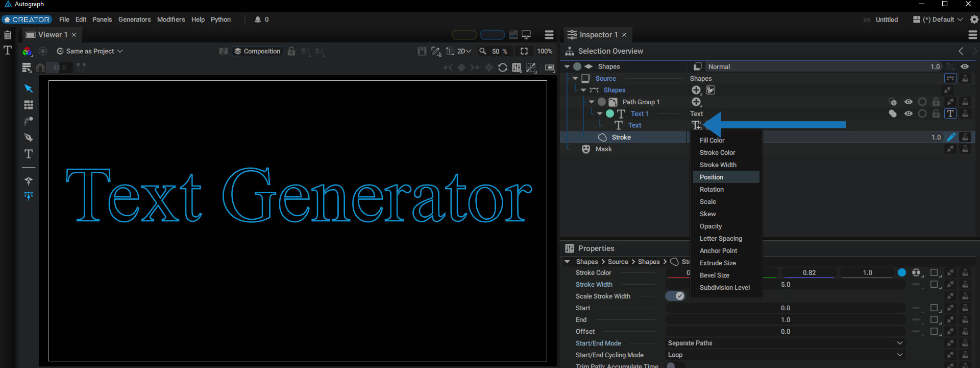Open the 2D view mode dropdown

click(x=464, y=51)
